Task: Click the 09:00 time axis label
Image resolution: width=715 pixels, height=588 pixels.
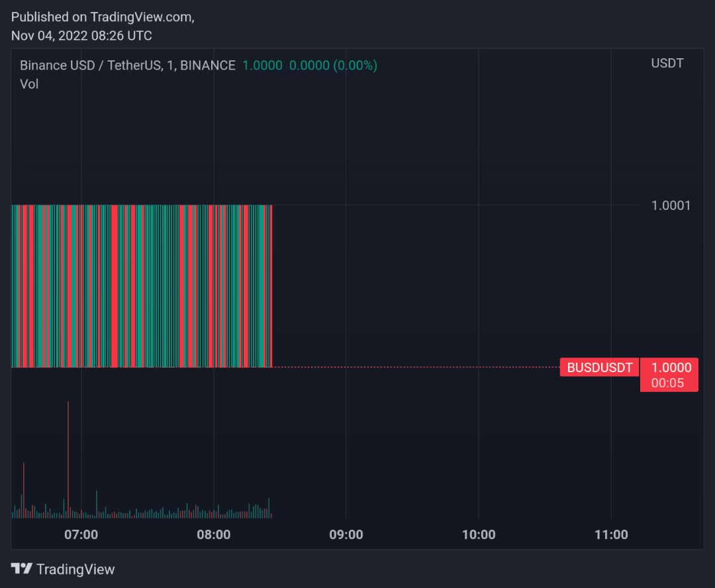Action: point(346,534)
